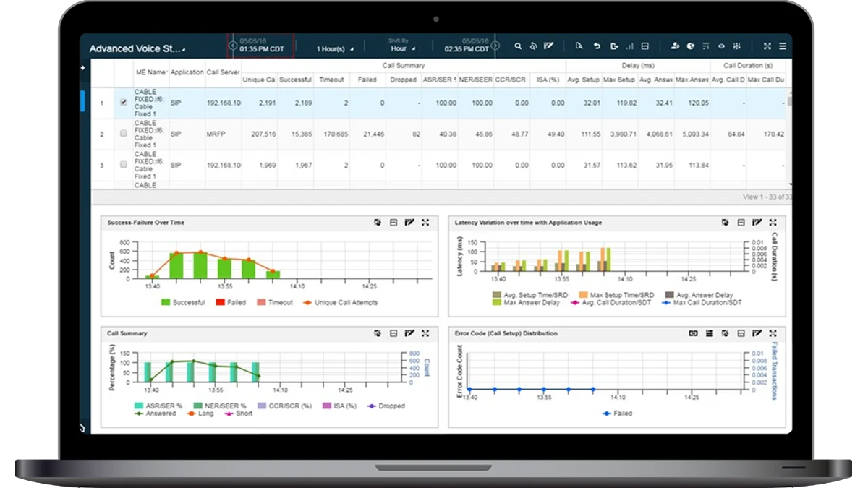Edit the Error Code Distribution chart settings
Screen dimensions: 868x488
757,333
